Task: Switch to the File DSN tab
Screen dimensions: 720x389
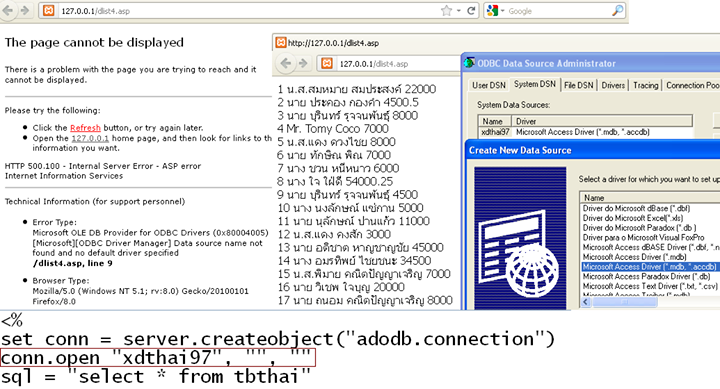Action: click(579, 85)
